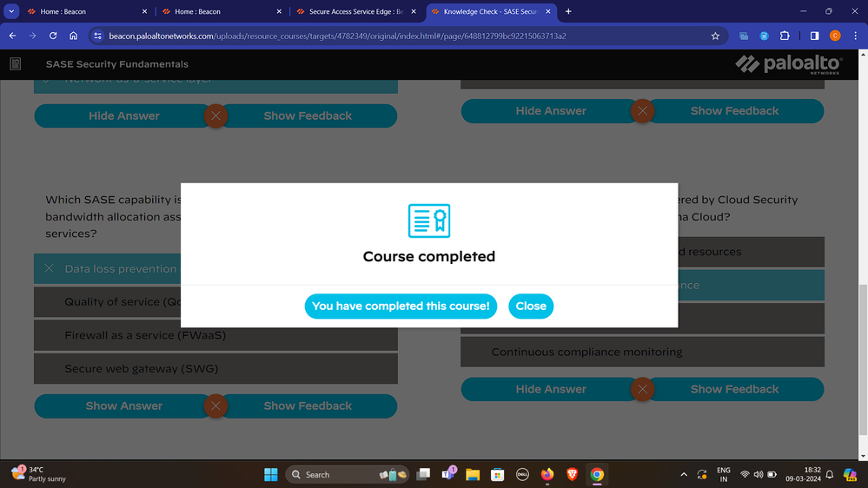View site information icon in address bar
868x488 pixels.
[98, 36]
